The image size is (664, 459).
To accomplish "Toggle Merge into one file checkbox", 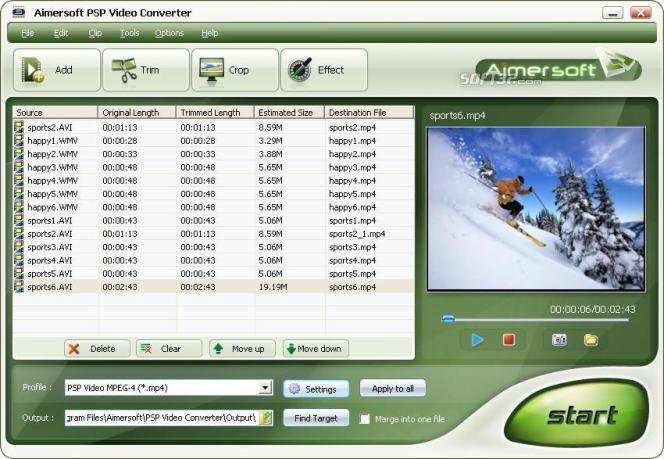I will pyautogui.click(x=364, y=419).
